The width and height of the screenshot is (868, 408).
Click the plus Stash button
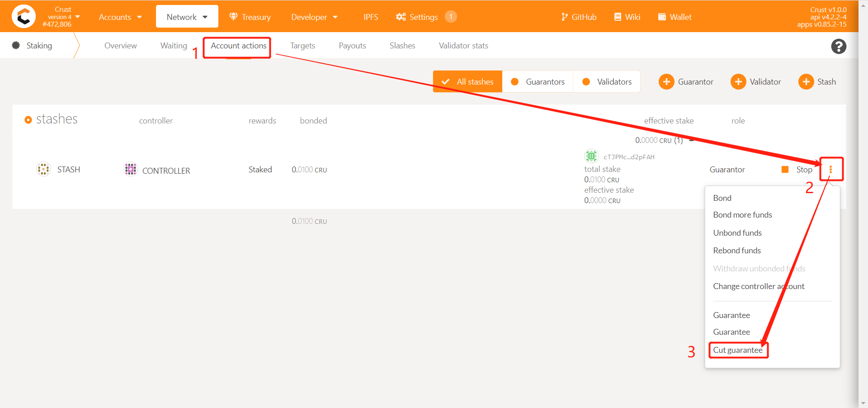coord(817,82)
